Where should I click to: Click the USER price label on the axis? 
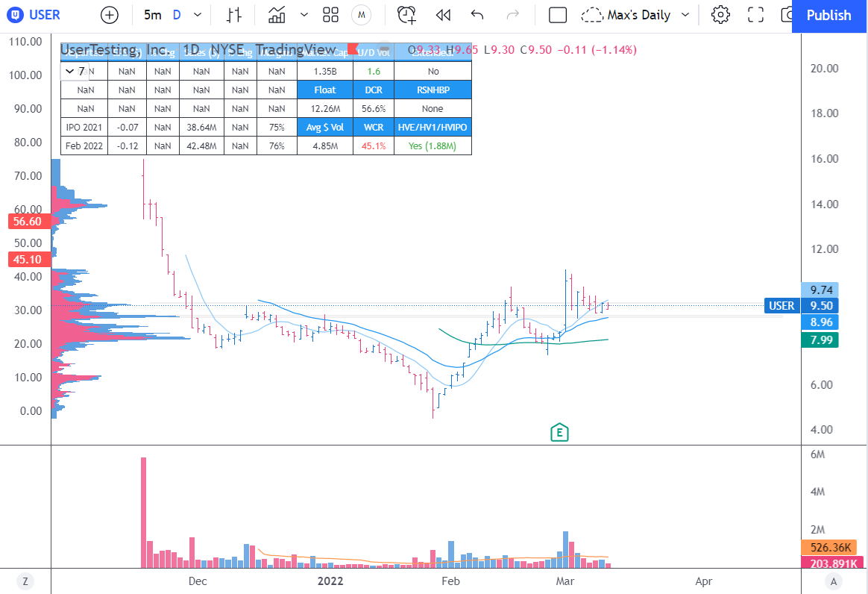coord(781,306)
